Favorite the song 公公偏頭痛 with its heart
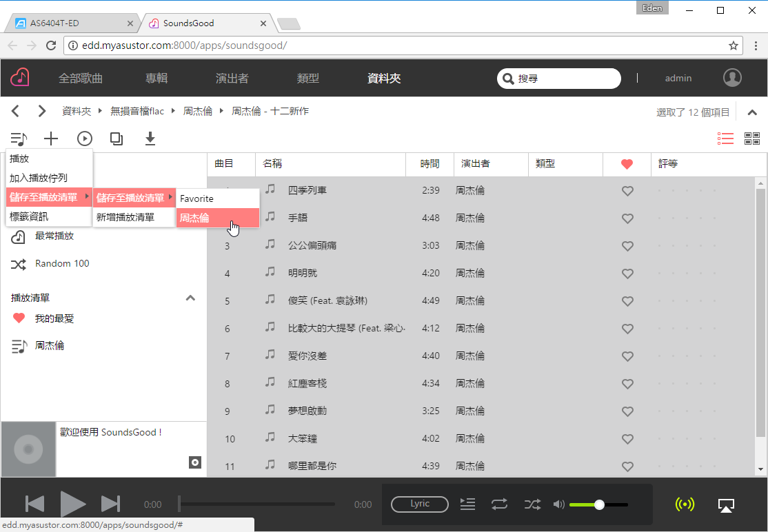 coord(627,246)
